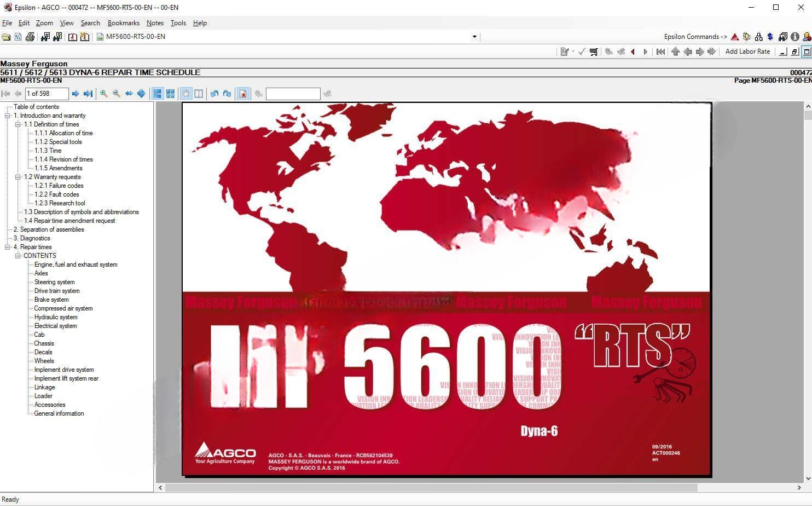Open the document selector dropdown arrow
The width and height of the screenshot is (812, 506).
(x=474, y=37)
